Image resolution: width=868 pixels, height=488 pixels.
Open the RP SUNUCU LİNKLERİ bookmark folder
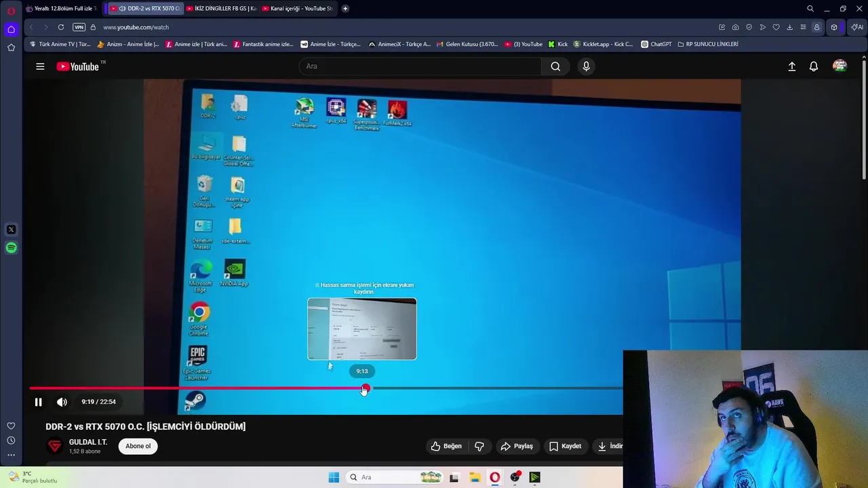pyautogui.click(x=707, y=44)
